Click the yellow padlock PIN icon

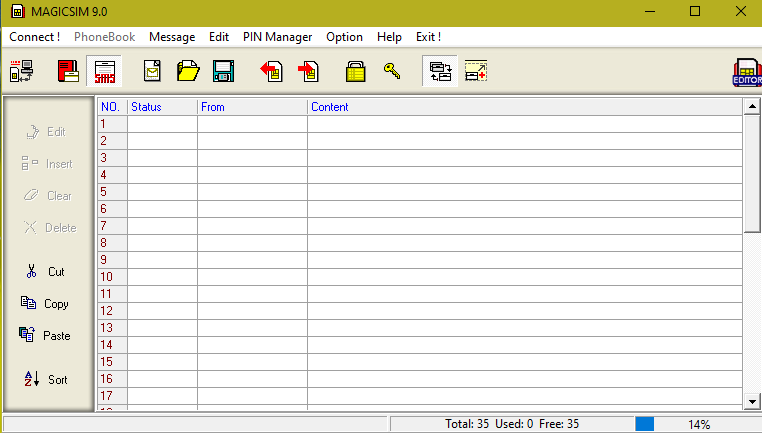tap(355, 71)
